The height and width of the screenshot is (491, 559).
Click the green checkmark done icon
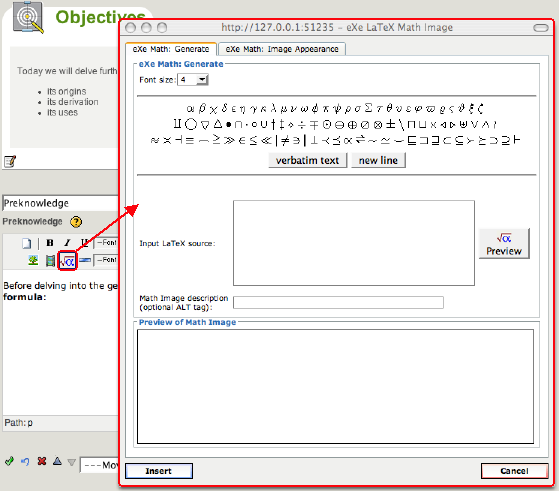click(x=9, y=461)
